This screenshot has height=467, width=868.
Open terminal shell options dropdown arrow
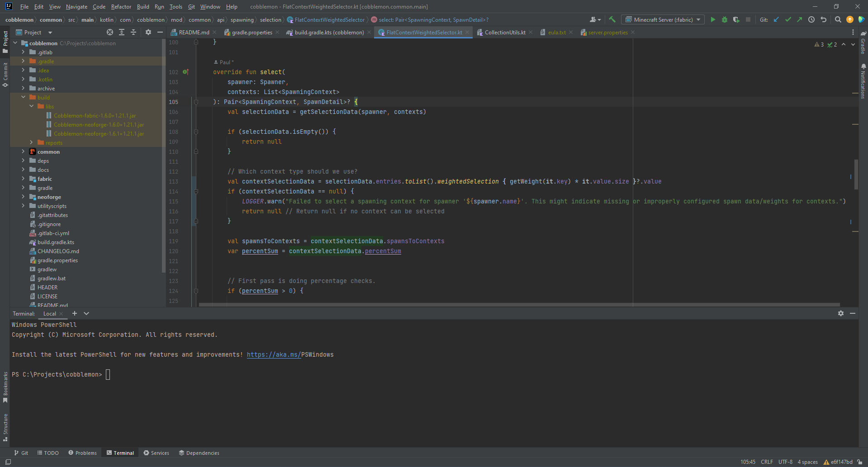86,313
